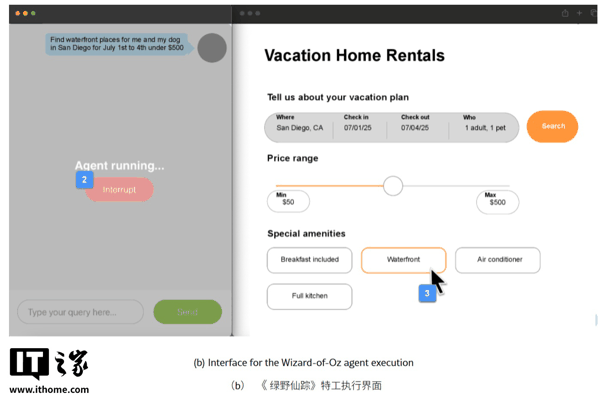
Task: Click the query input field
Action: point(80,312)
